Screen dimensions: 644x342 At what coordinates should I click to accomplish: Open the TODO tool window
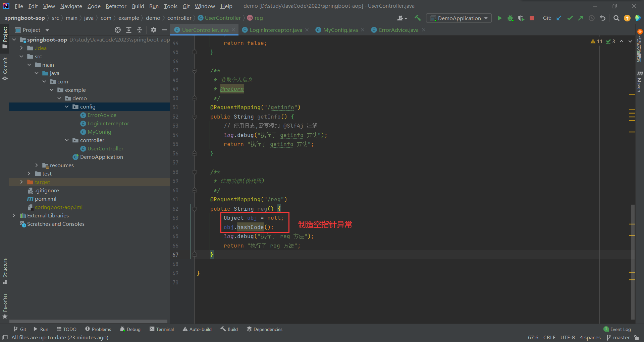click(67, 329)
